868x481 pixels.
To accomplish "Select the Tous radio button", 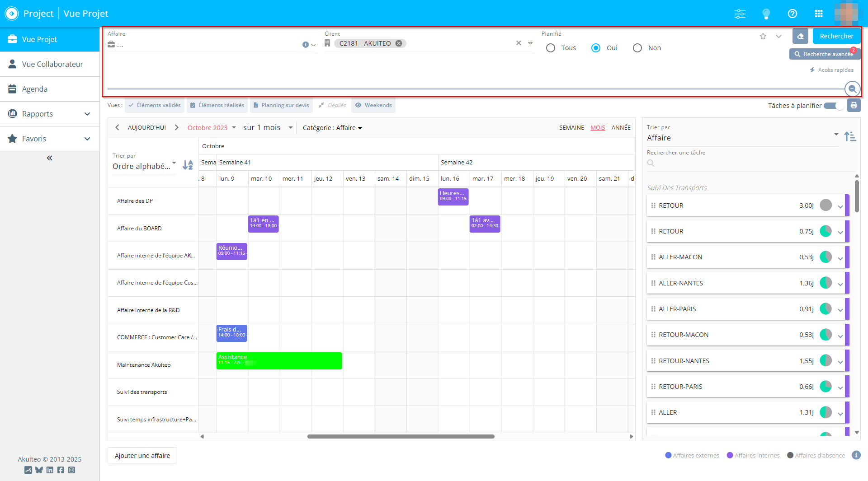I will 551,48.
